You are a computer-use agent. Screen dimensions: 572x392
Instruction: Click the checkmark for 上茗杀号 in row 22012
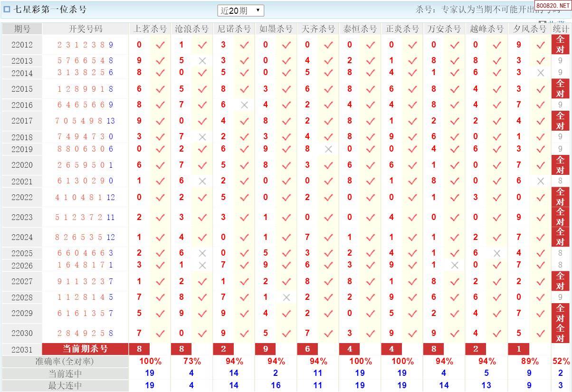(x=161, y=45)
